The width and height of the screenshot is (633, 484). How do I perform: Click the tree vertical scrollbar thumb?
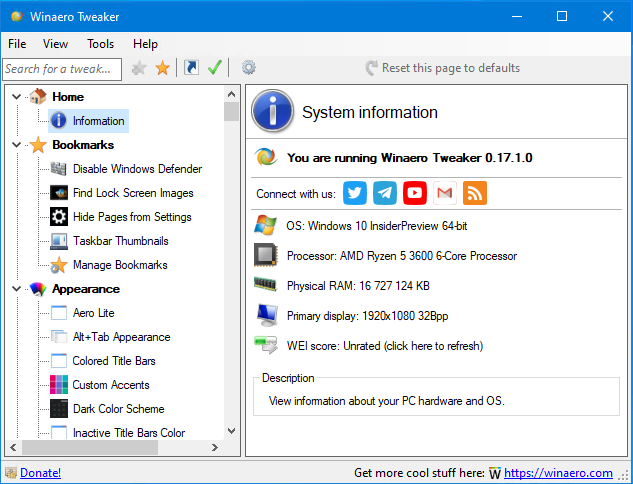coord(231,111)
